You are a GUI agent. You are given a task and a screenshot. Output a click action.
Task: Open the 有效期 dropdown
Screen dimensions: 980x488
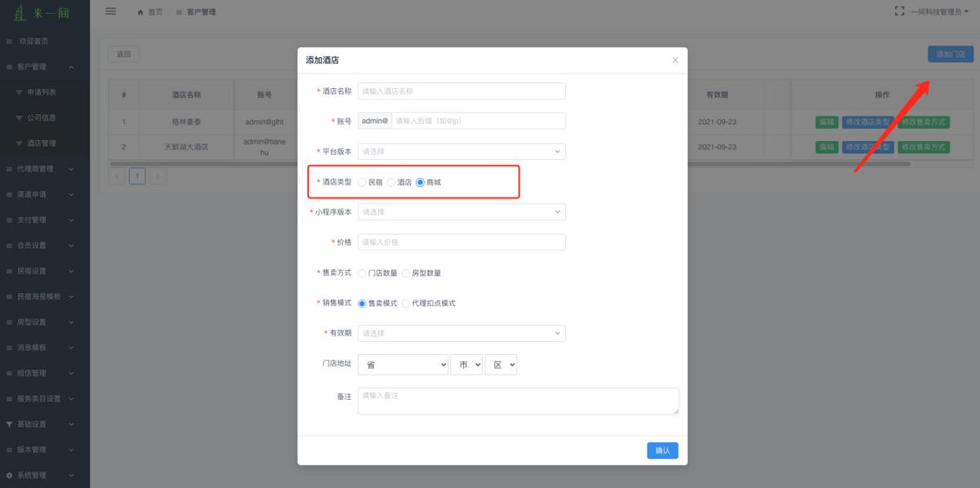click(461, 333)
